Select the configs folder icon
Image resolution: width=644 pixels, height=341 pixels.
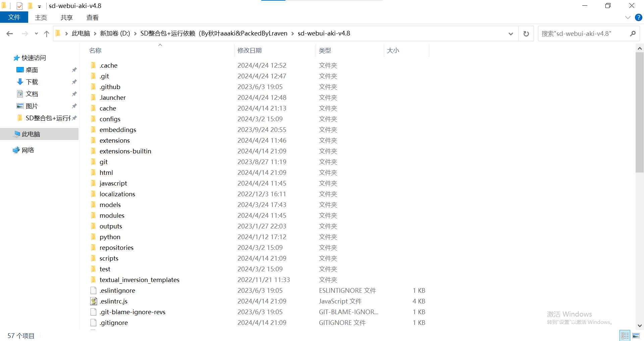click(x=94, y=119)
